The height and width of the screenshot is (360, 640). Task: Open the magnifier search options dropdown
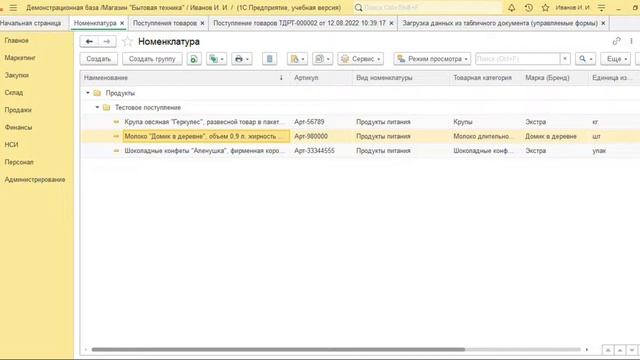[585, 59]
